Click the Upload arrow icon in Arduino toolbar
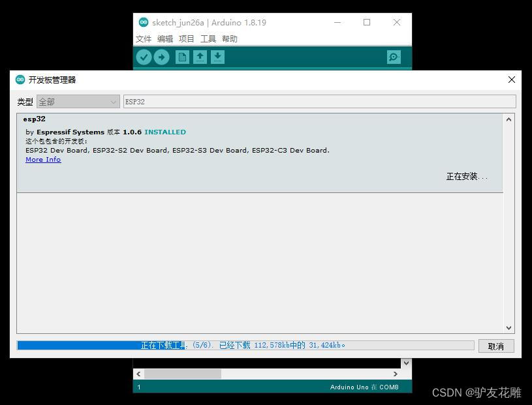 click(x=161, y=57)
